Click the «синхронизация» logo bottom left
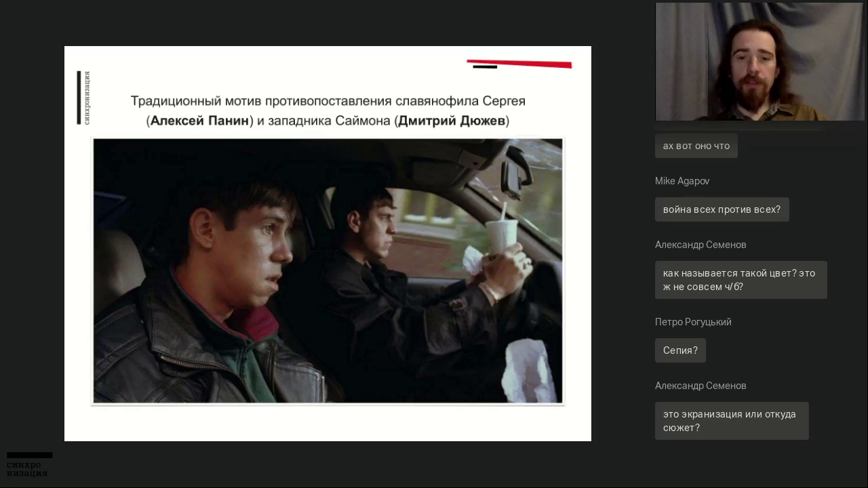The width and height of the screenshot is (868, 488). click(x=28, y=468)
